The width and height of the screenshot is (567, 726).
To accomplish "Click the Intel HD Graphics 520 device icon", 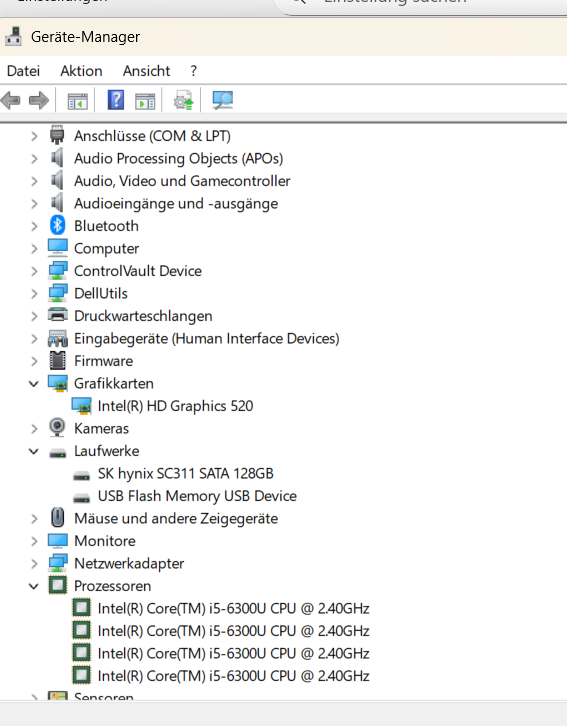I will pyautogui.click(x=81, y=406).
